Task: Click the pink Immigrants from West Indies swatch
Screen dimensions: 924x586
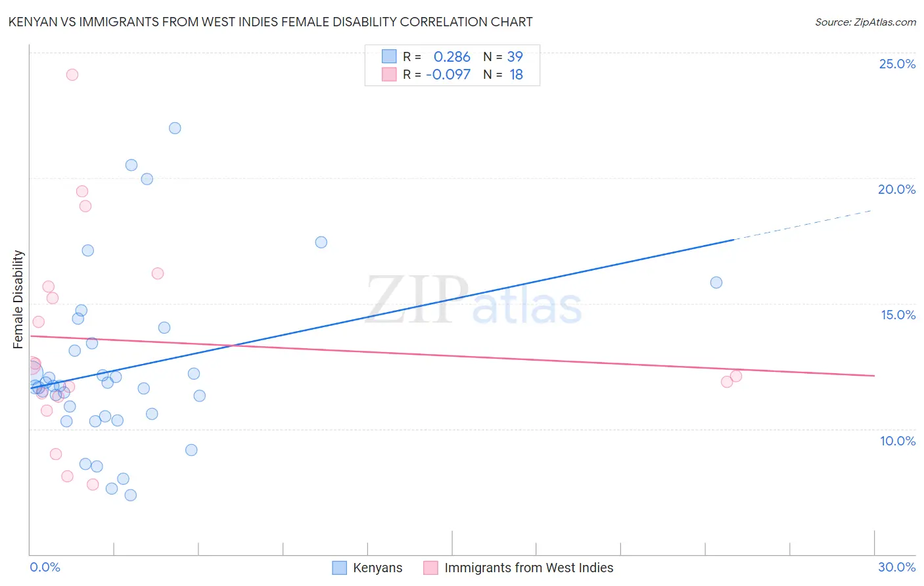Action: [430, 568]
